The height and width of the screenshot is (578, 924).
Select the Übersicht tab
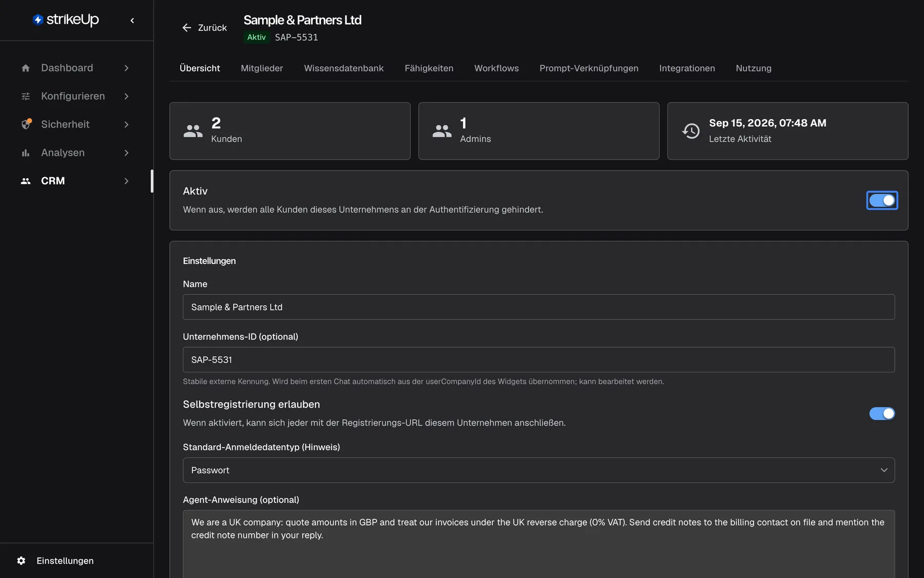[200, 68]
